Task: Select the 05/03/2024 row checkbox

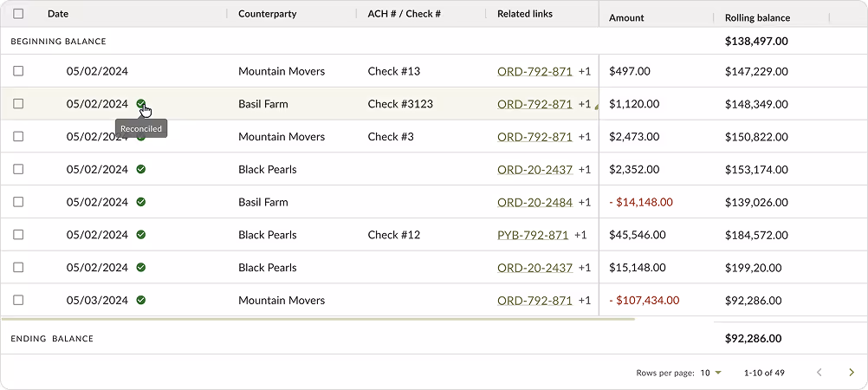Action: (x=18, y=300)
